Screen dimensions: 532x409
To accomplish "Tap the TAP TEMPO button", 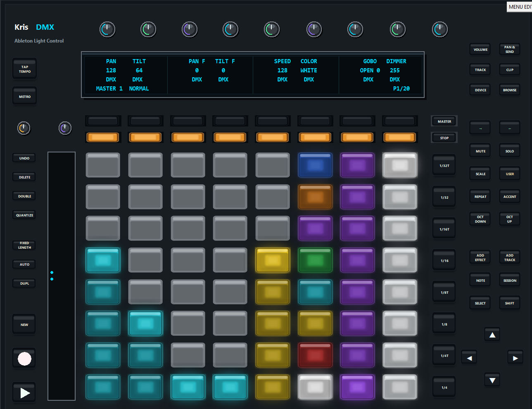I will (24, 69).
